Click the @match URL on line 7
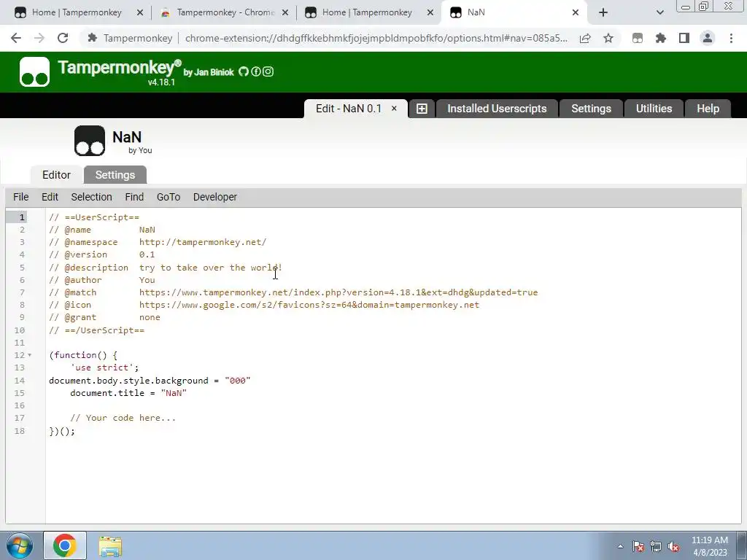The height and width of the screenshot is (560, 747). 338,292
